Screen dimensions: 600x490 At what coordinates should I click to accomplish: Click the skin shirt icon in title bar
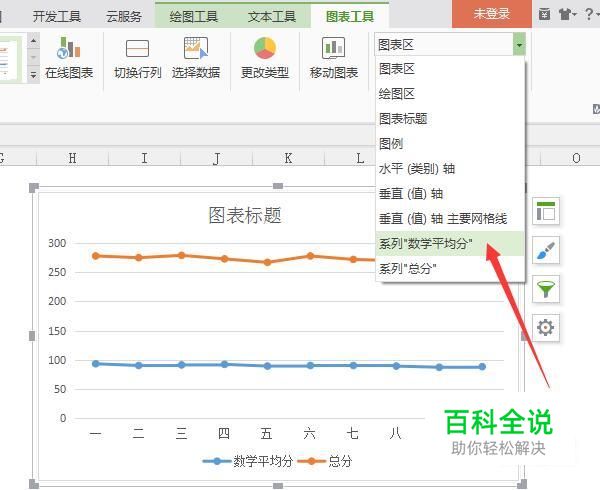coord(566,15)
